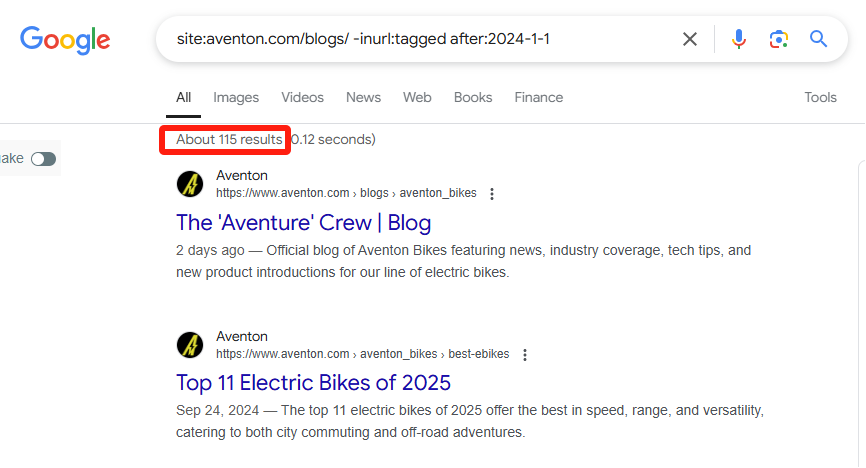This screenshot has height=468, width=866.
Task: Switch to the Images tab
Action: click(x=236, y=97)
